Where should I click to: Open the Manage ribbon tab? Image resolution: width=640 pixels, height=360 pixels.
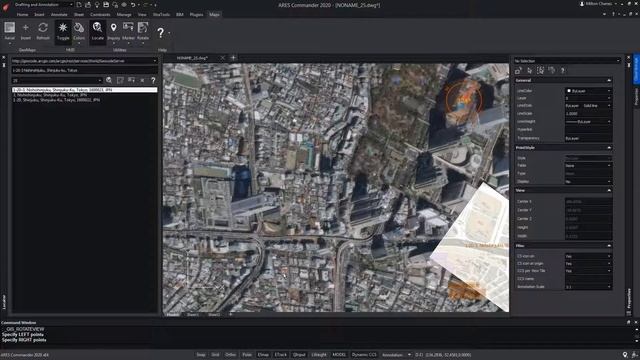pyautogui.click(x=124, y=15)
